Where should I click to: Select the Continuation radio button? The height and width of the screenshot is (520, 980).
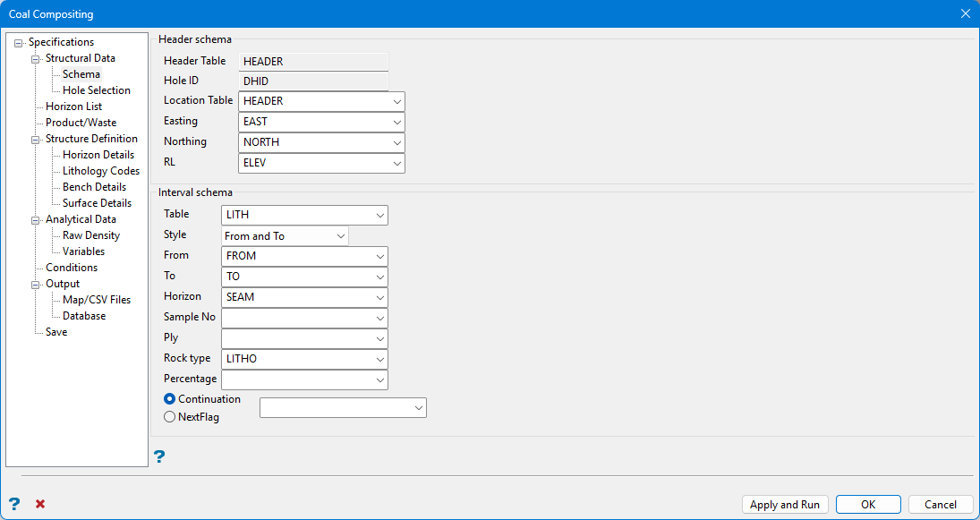169,399
